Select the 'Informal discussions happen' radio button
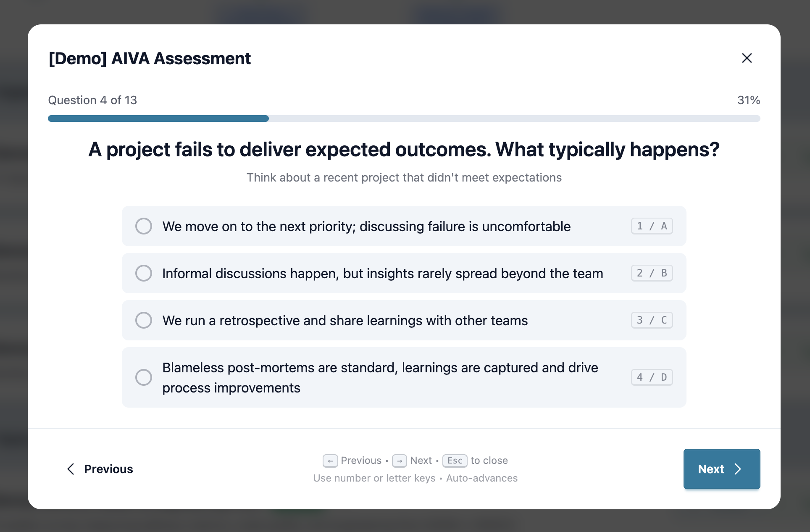The height and width of the screenshot is (532, 810). 143,273
